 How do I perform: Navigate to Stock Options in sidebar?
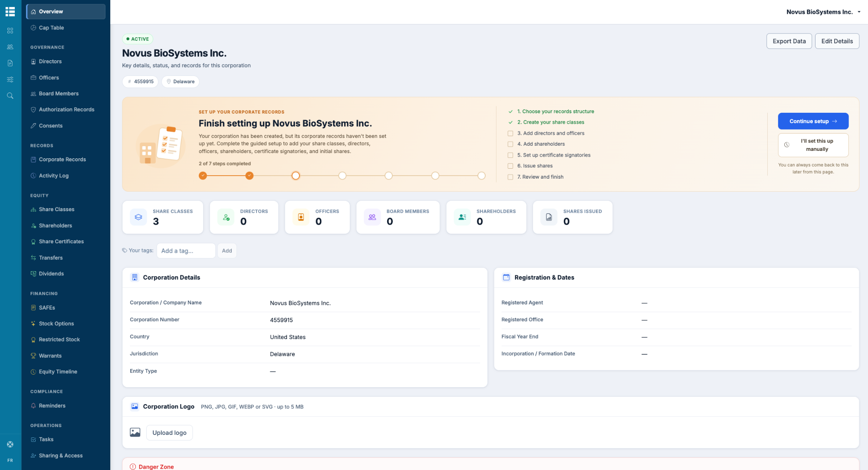66,323
